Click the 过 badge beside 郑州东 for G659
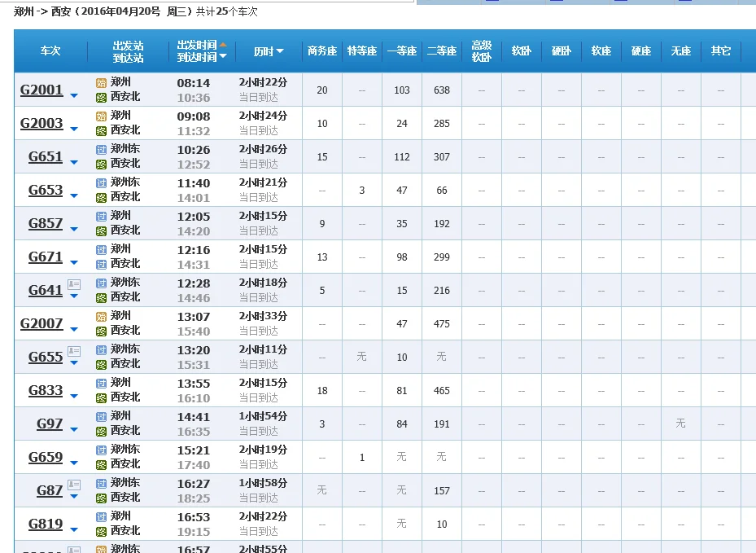This screenshot has height=553, width=756. 102,449
